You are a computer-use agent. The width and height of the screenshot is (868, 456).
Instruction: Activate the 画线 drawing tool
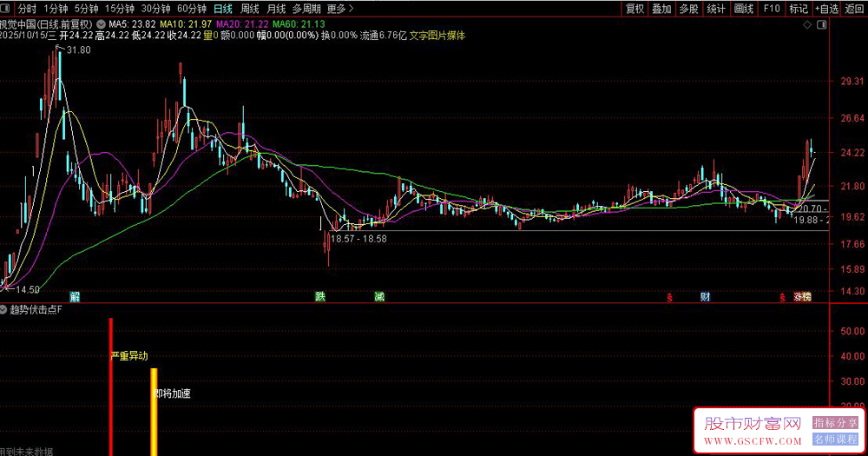(x=744, y=9)
